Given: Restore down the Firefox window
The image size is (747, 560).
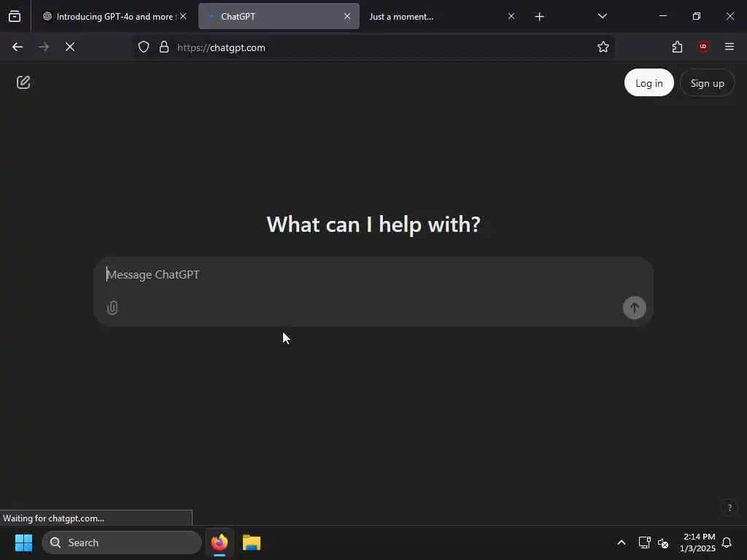Looking at the screenshot, I should pos(696,16).
